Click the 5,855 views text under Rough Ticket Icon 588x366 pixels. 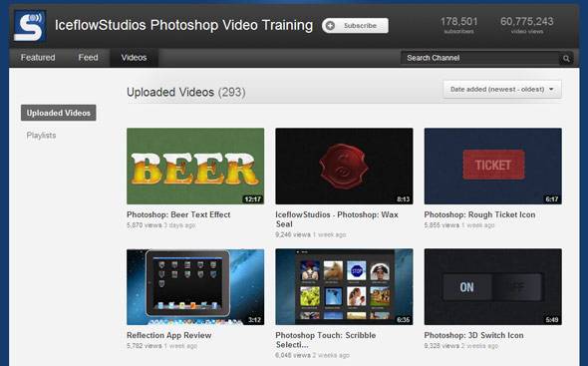pyautogui.click(x=441, y=225)
